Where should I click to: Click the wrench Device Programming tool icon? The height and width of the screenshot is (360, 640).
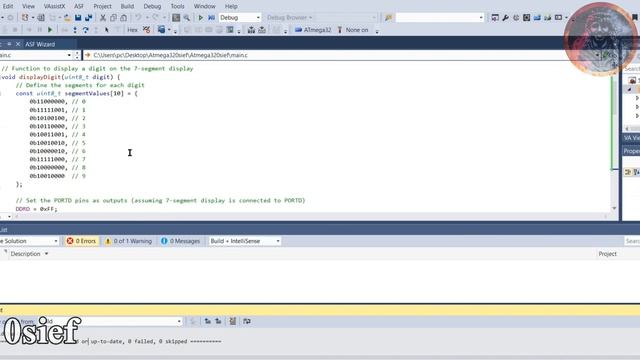[505, 18]
